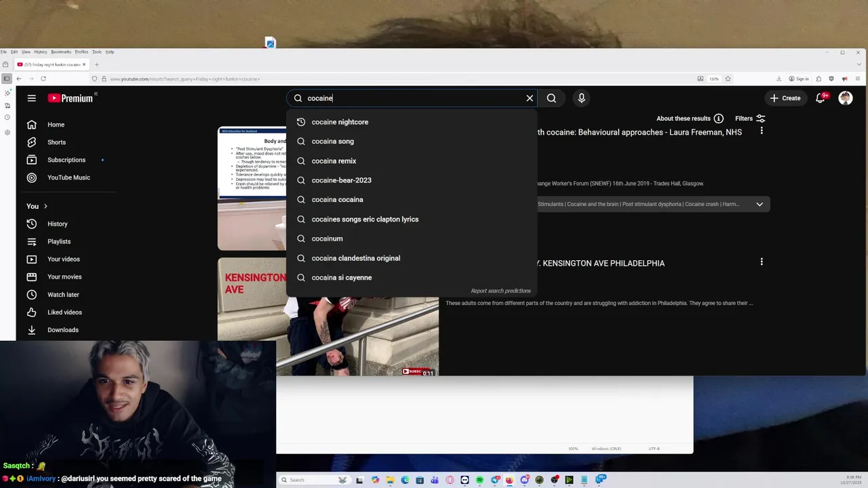
Task: Open 'About these results' info
Action: click(690, 119)
